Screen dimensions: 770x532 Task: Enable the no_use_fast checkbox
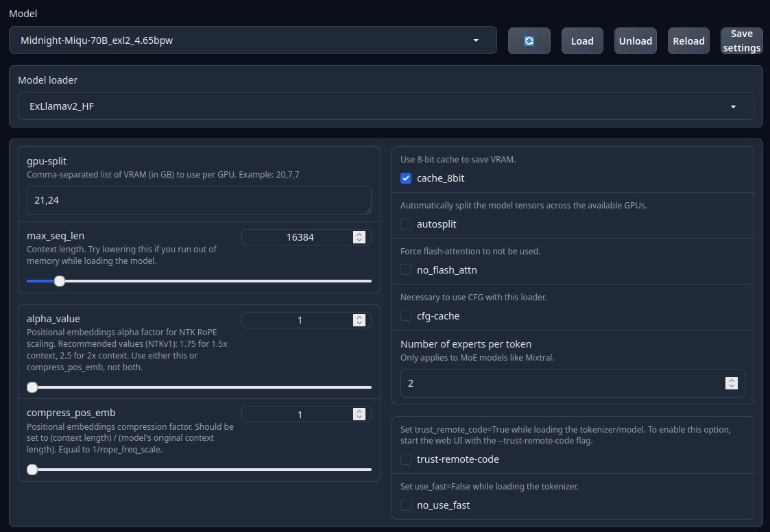click(406, 505)
